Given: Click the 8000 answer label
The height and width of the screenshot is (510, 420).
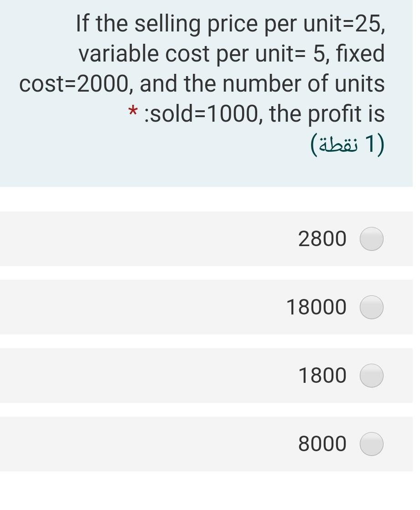Looking at the screenshot, I should click(322, 443).
